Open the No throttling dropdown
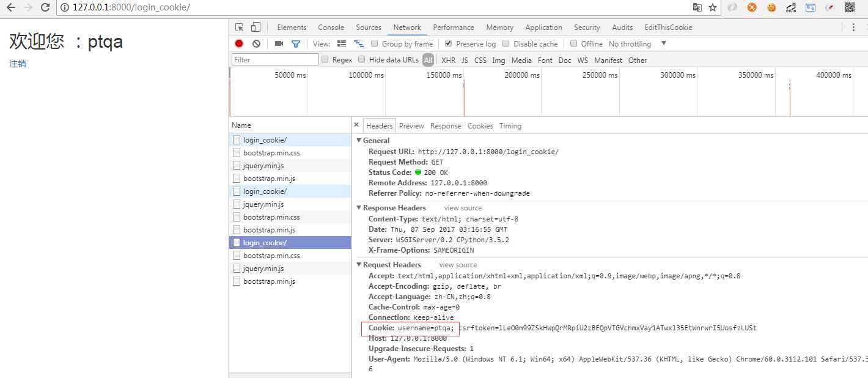The height and width of the screenshot is (378, 868). [x=637, y=43]
